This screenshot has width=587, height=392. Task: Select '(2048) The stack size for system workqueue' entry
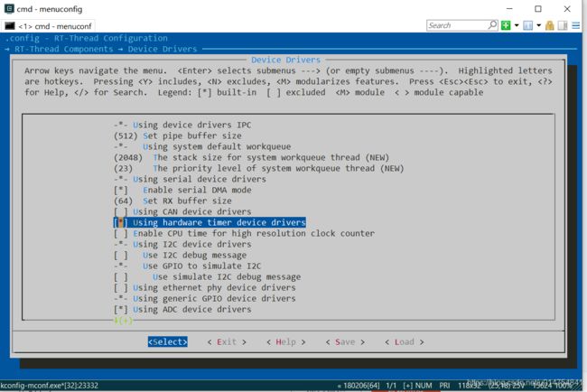[x=252, y=157]
